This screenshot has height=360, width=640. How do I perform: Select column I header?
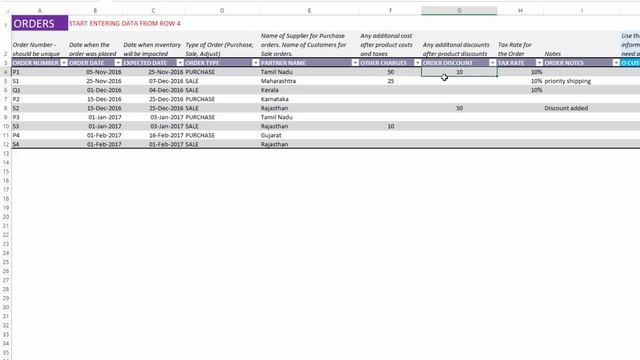(582, 11)
